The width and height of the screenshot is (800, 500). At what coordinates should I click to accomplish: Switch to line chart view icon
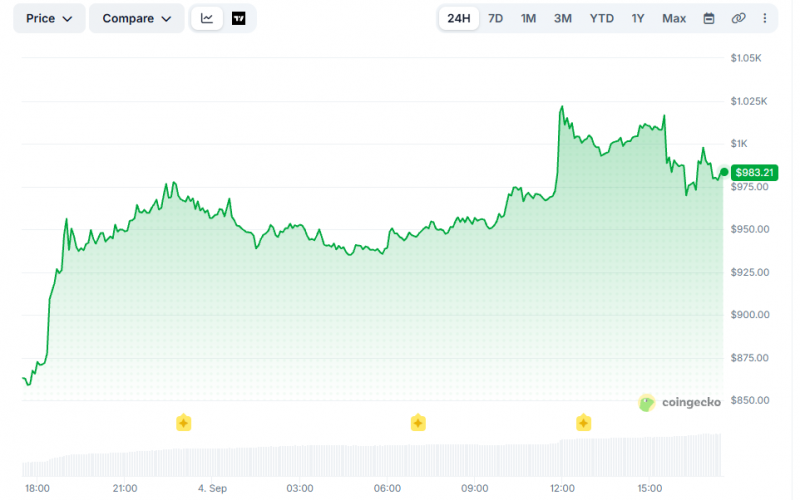[x=207, y=19]
